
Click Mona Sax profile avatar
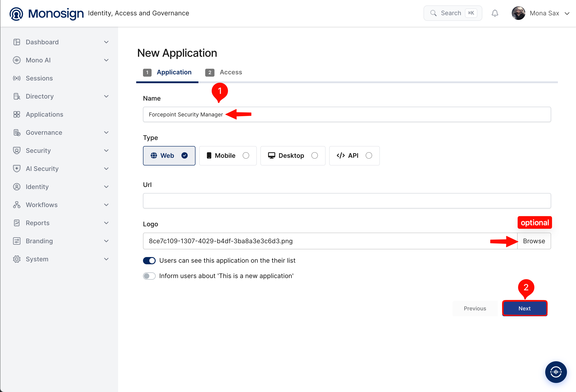coord(518,13)
